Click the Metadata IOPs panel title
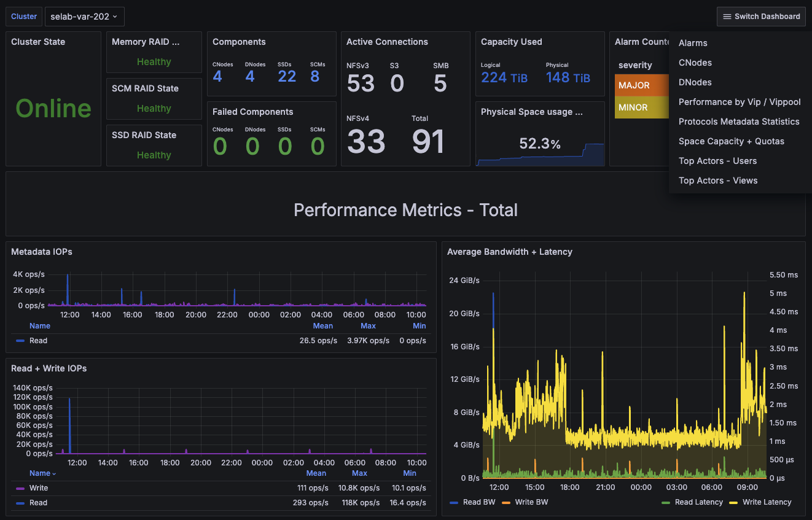The width and height of the screenshot is (812, 520). pyautogui.click(x=42, y=252)
